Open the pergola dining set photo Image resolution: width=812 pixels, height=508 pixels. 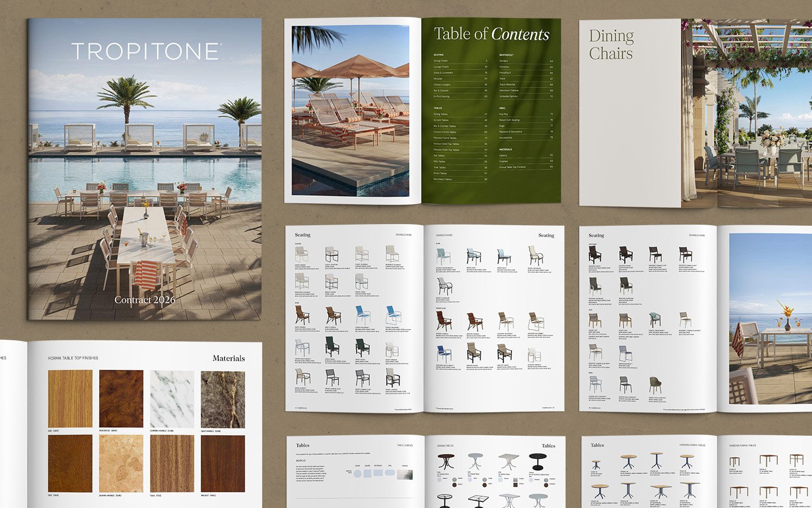(746, 113)
